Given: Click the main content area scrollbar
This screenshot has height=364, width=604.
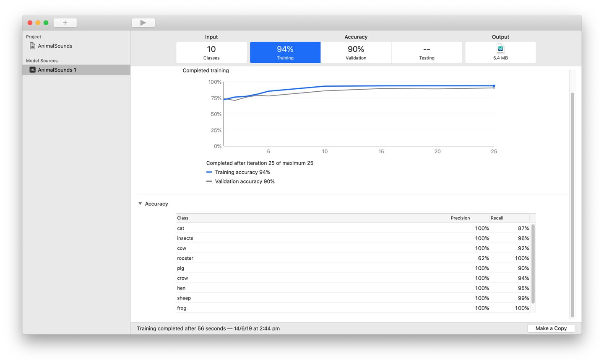Looking at the screenshot, I should (x=572, y=204).
